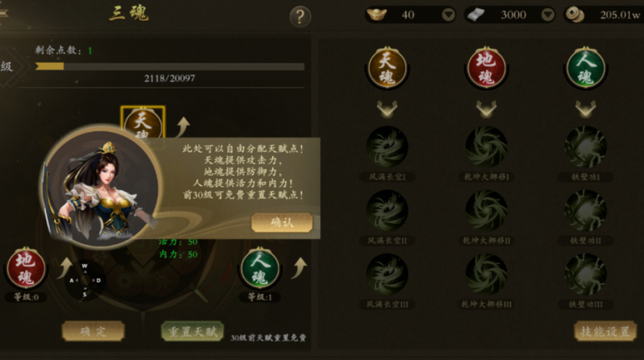Click the experience progress bar
644x360 pixels.
pos(170,67)
